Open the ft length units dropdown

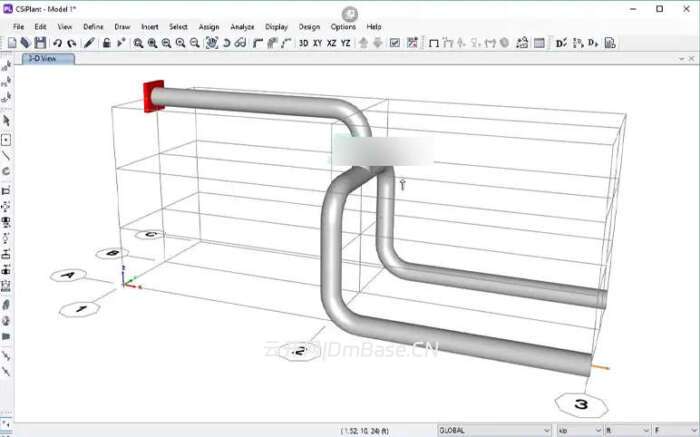pos(628,430)
